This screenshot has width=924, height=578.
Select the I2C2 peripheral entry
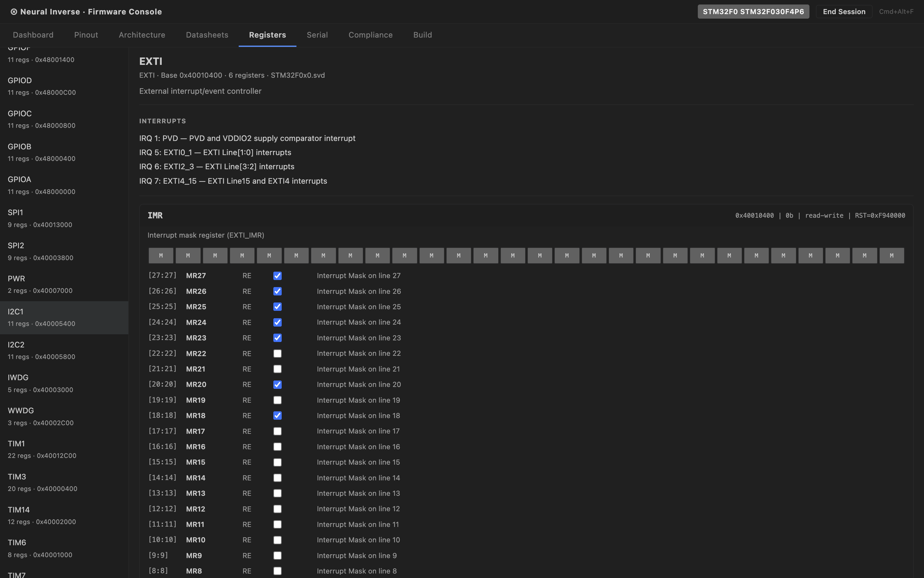pyautogui.click(x=64, y=351)
